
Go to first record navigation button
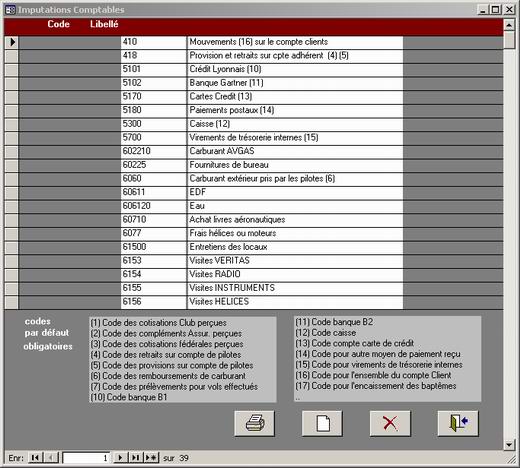coord(35,458)
